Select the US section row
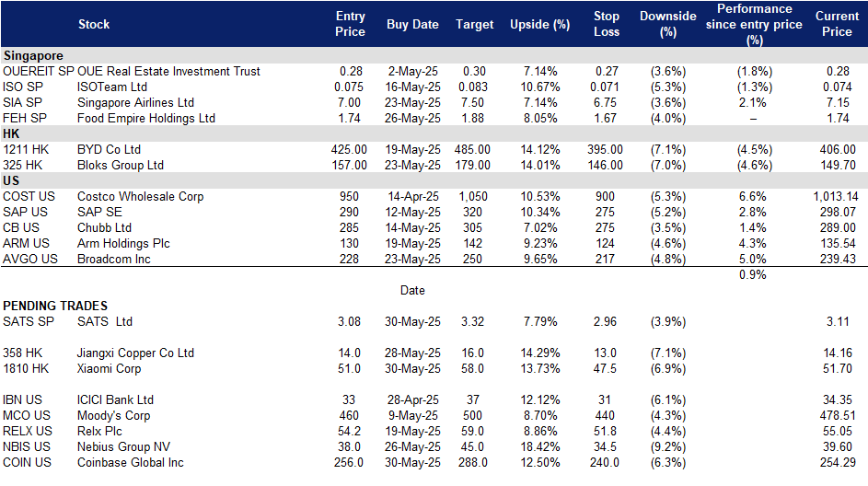Viewport: 868px width, 486px height. pyautogui.click(x=434, y=180)
